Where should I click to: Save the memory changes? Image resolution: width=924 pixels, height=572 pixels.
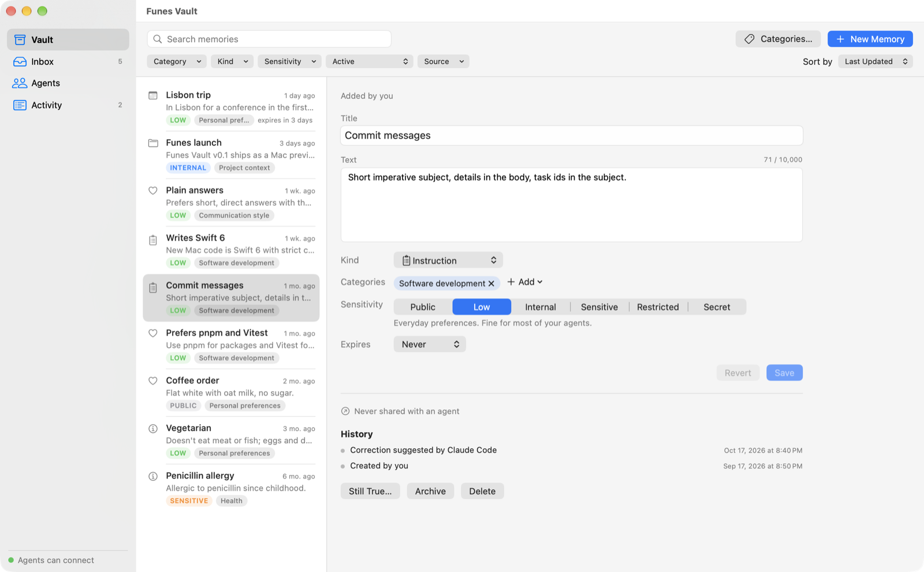coord(784,373)
